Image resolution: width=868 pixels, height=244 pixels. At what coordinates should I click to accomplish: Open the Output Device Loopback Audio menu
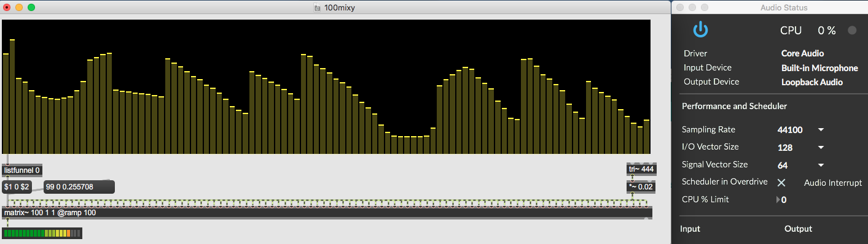811,82
